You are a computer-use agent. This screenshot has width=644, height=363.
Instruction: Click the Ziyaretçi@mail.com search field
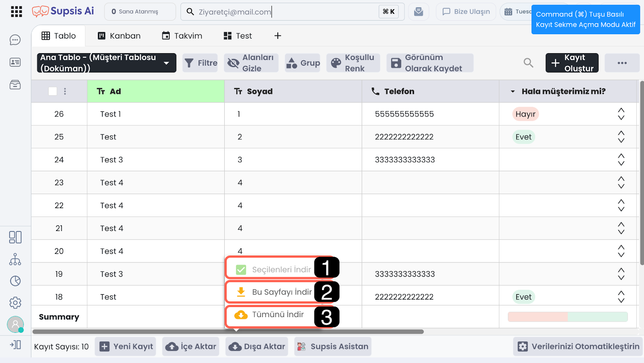point(282,12)
